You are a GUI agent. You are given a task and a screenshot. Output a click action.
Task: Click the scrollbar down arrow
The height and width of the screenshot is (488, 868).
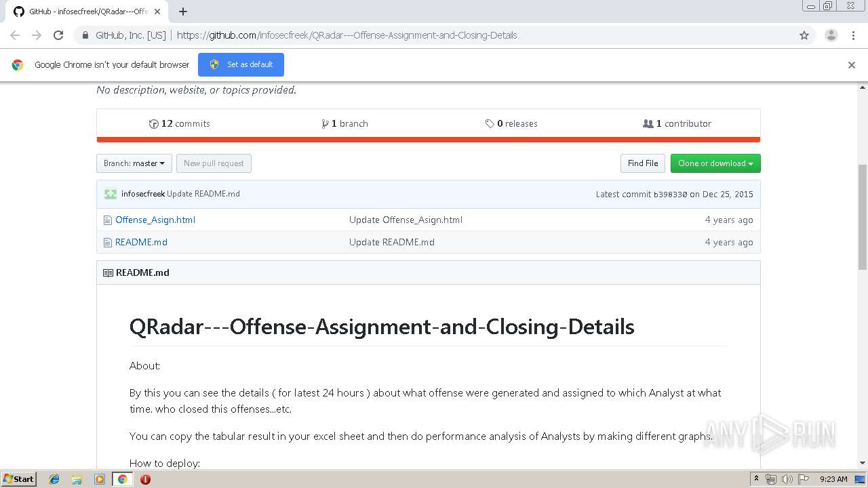click(863, 463)
